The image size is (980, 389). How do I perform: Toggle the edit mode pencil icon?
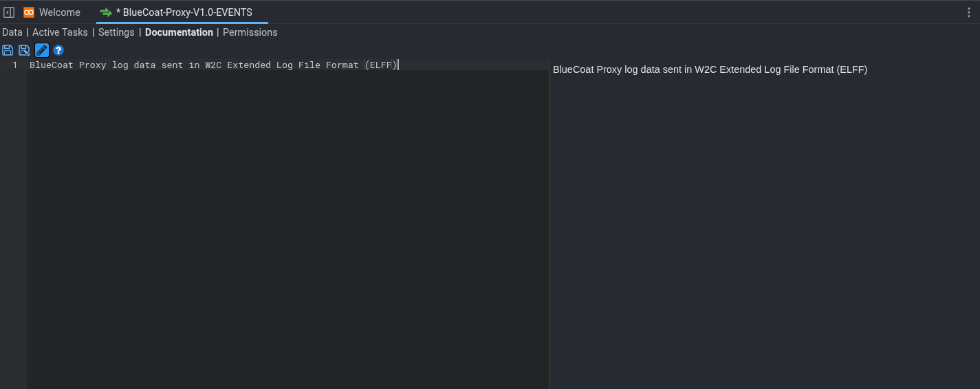(x=42, y=50)
